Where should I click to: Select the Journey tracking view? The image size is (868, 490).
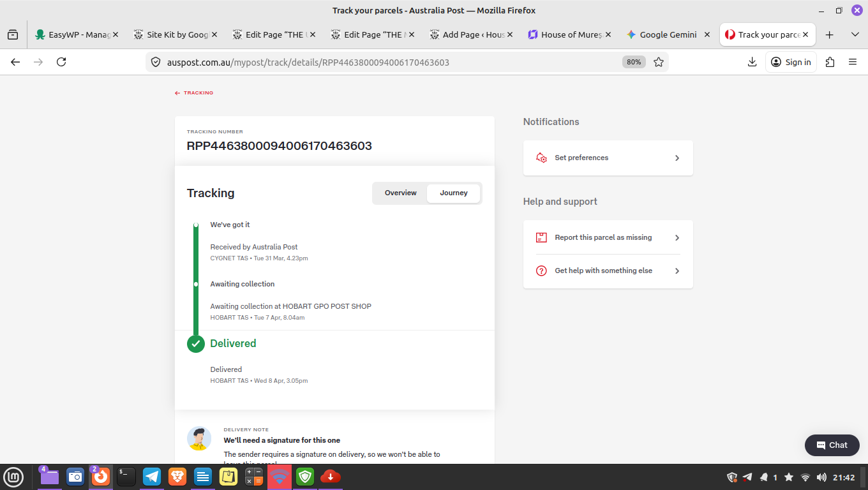pyautogui.click(x=454, y=193)
